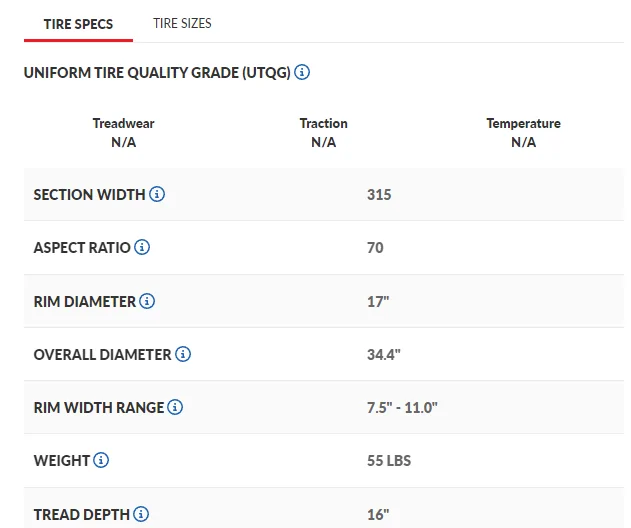
Task: Click the Rim Diameter row label
Action: tap(85, 302)
